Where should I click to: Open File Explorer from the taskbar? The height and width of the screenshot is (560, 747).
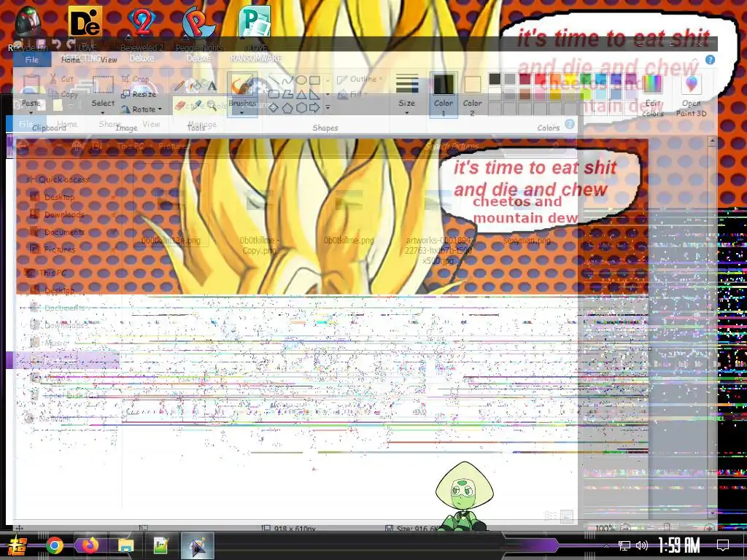pos(125,545)
